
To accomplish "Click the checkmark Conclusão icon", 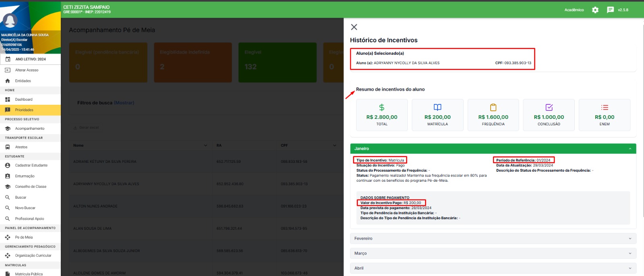I will point(549,108).
